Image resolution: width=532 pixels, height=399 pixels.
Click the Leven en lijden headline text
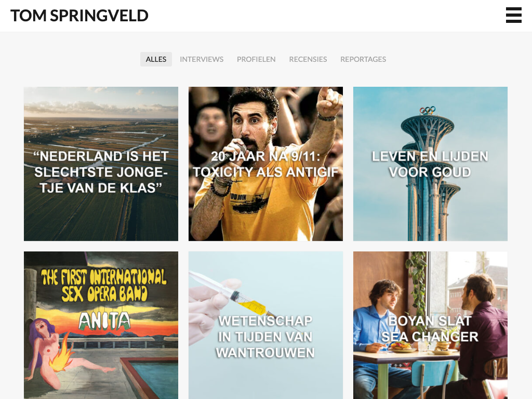tap(430, 164)
